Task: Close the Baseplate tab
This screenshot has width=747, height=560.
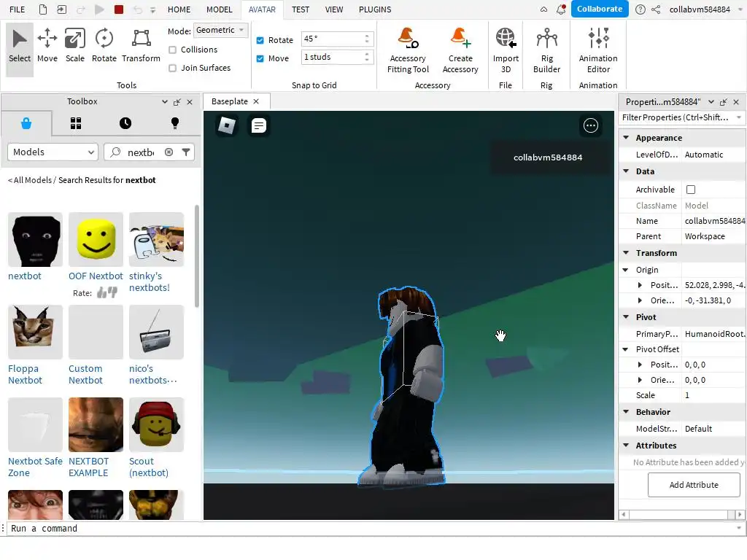Action: (x=256, y=101)
